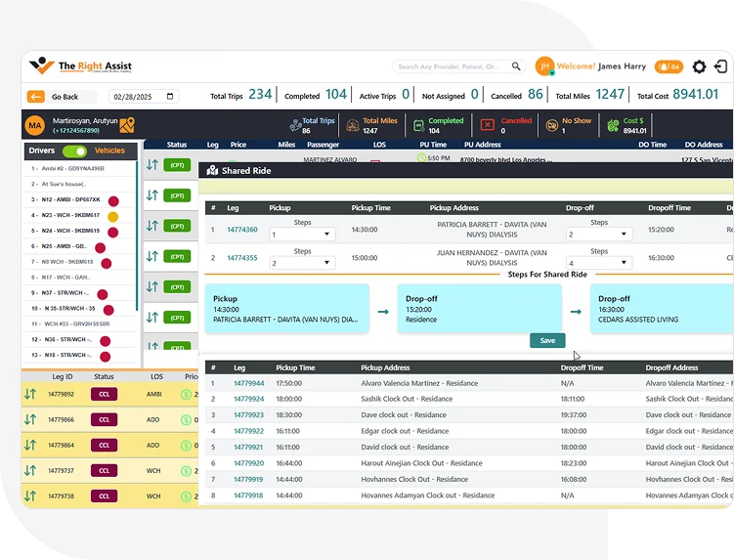Click reorder arrows for leg 14779864
This screenshot has height=560, width=734.
(30, 445)
